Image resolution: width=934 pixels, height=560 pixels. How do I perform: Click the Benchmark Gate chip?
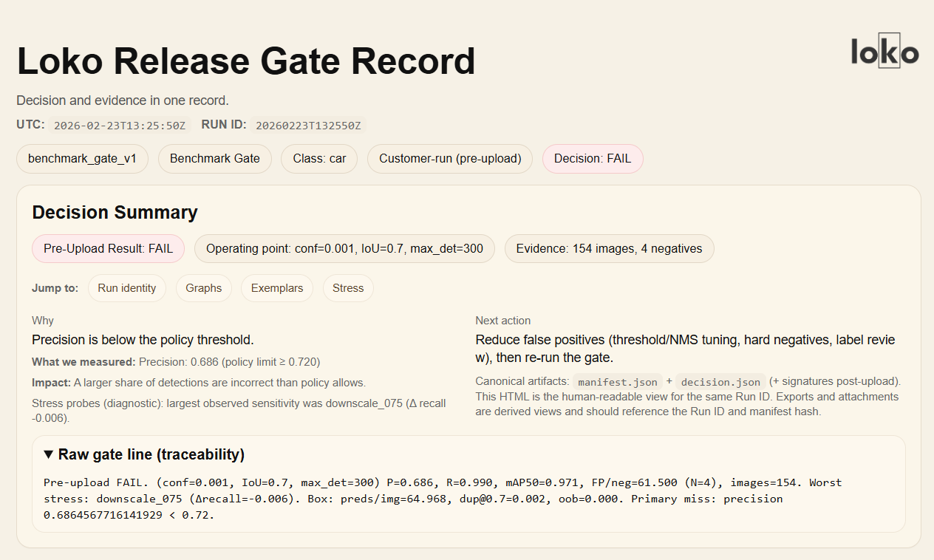[x=215, y=159]
